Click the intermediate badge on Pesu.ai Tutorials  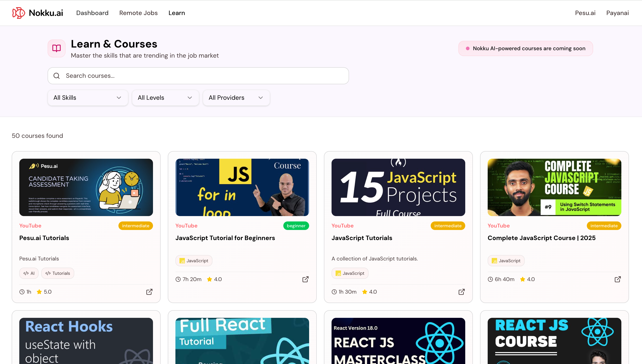pos(136,226)
